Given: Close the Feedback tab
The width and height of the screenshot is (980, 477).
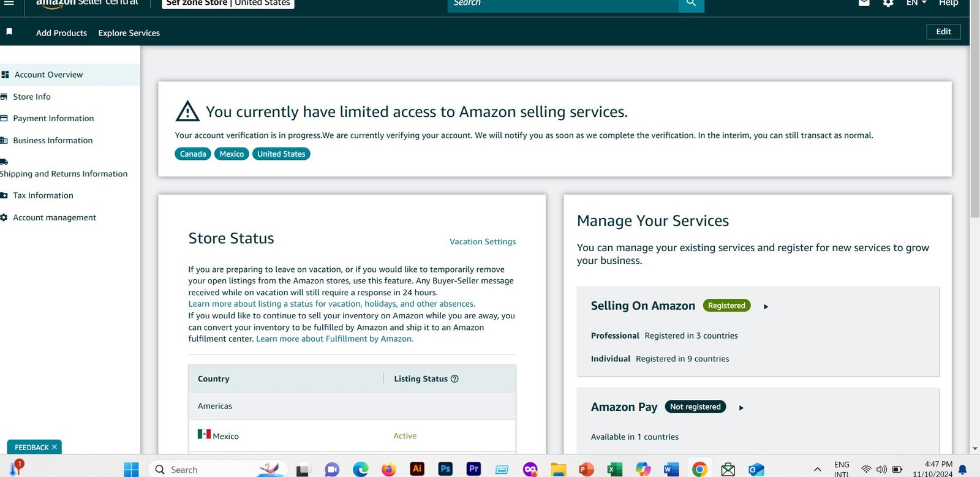Looking at the screenshot, I should (55, 447).
